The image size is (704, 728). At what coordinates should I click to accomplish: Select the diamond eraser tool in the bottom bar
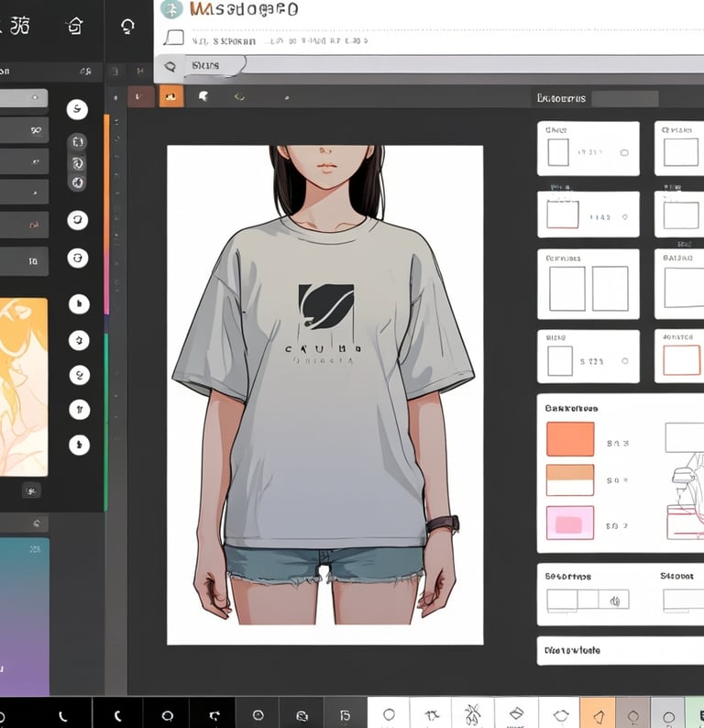[516, 713]
